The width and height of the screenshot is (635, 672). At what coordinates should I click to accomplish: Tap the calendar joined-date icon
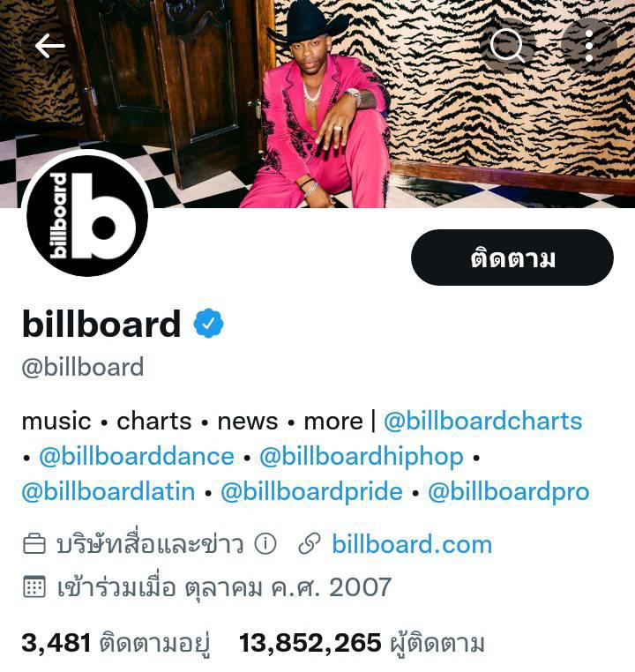coord(34,586)
